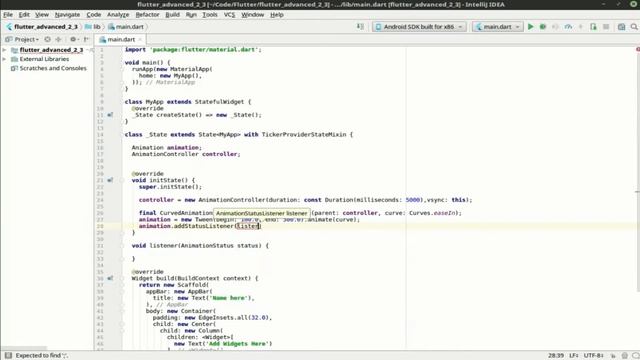
Task: Expand the flutter_advanced_2_3 project node
Action: [x=4, y=50]
